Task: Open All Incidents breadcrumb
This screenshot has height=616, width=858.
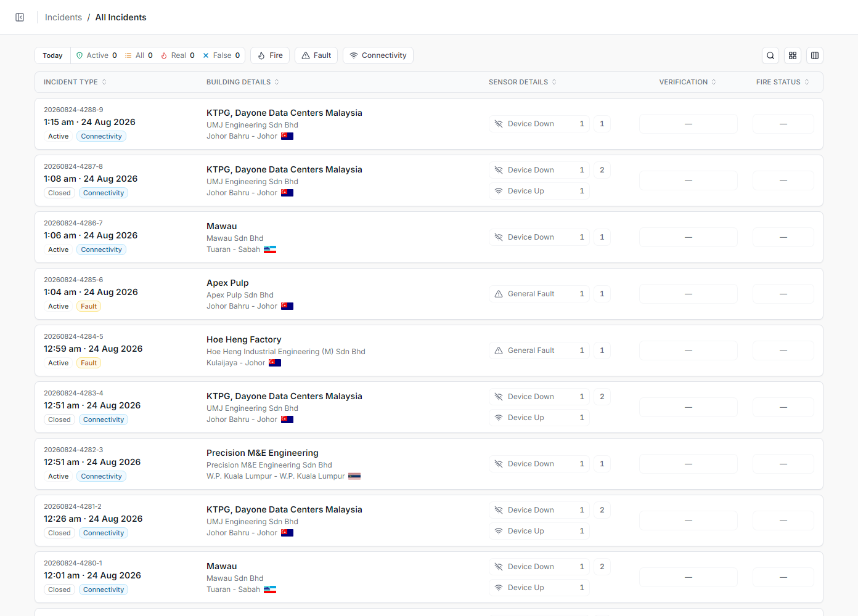Action: click(121, 17)
